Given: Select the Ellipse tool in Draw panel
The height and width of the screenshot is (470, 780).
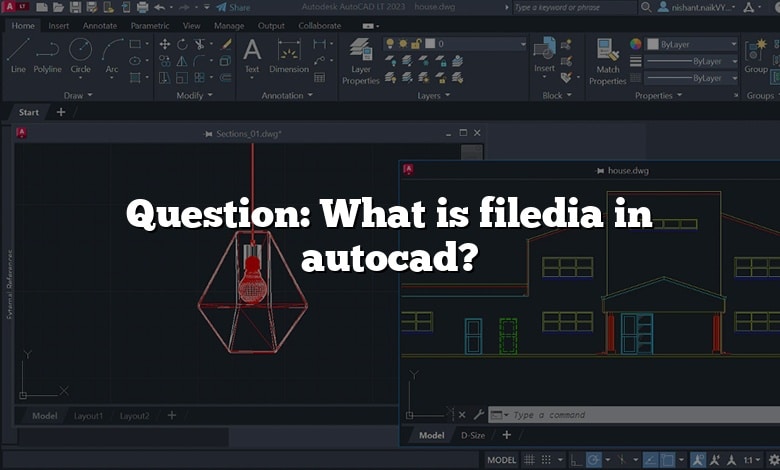Looking at the screenshot, I should tap(135, 61).
